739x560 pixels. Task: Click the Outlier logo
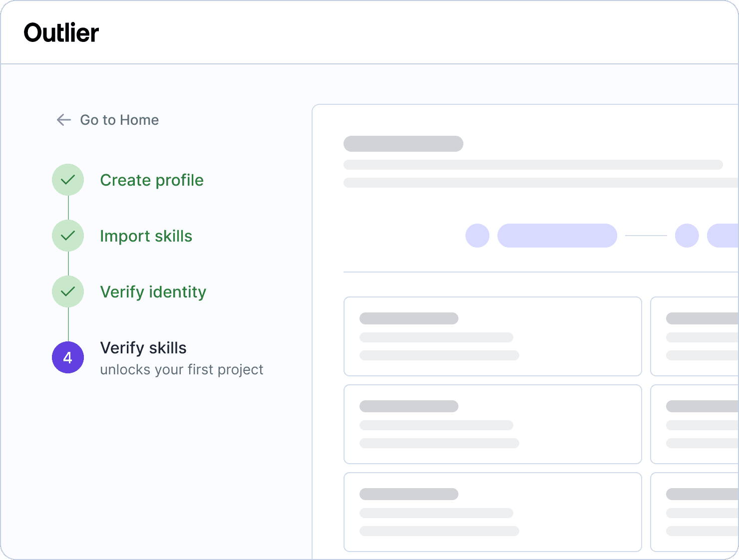[61, 33]
